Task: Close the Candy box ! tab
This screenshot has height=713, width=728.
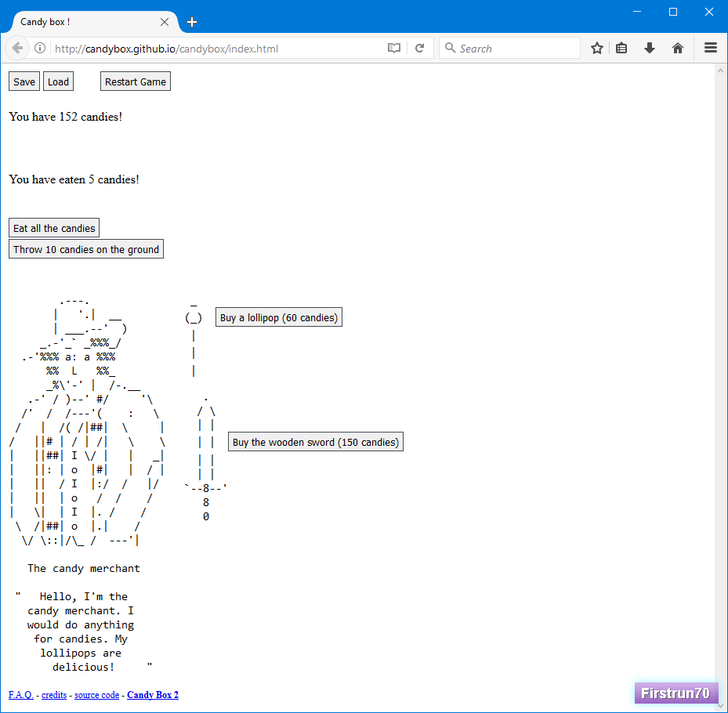Action: pos(165,22)
